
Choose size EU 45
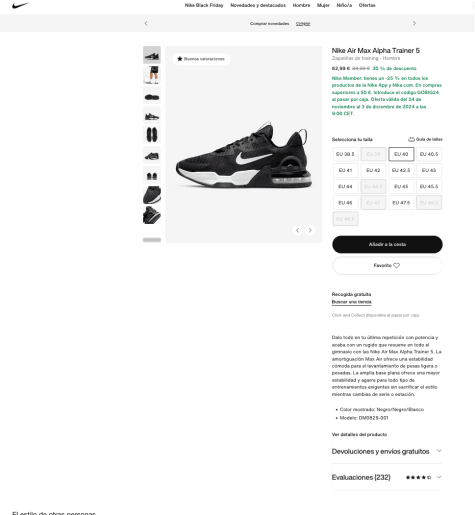pos(401,186)
